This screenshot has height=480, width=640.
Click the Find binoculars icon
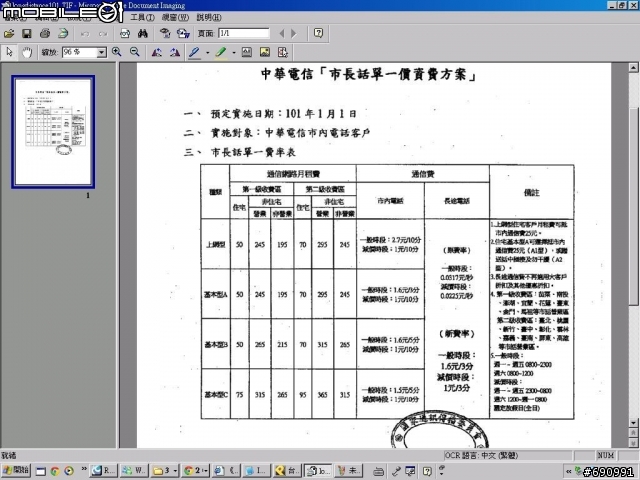(142, 33)
